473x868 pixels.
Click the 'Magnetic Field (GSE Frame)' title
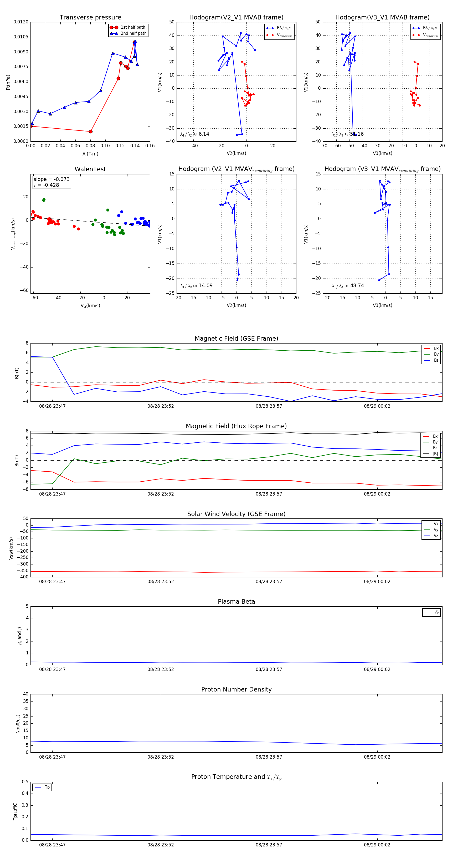[236, 339]
